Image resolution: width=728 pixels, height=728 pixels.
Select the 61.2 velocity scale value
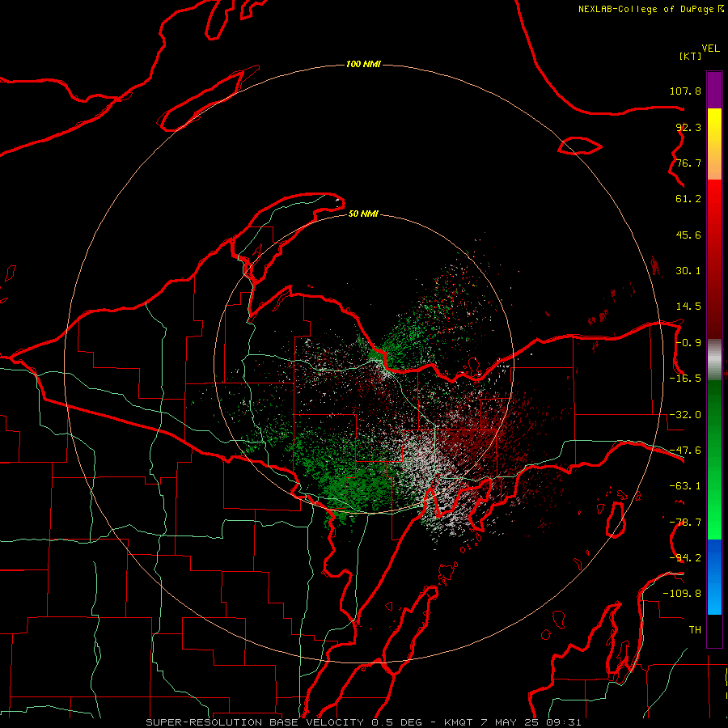tap(688, 199)
